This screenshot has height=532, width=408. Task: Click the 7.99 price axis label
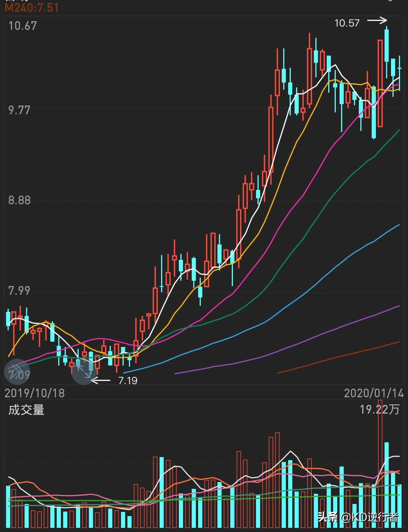tap(20, 291)
